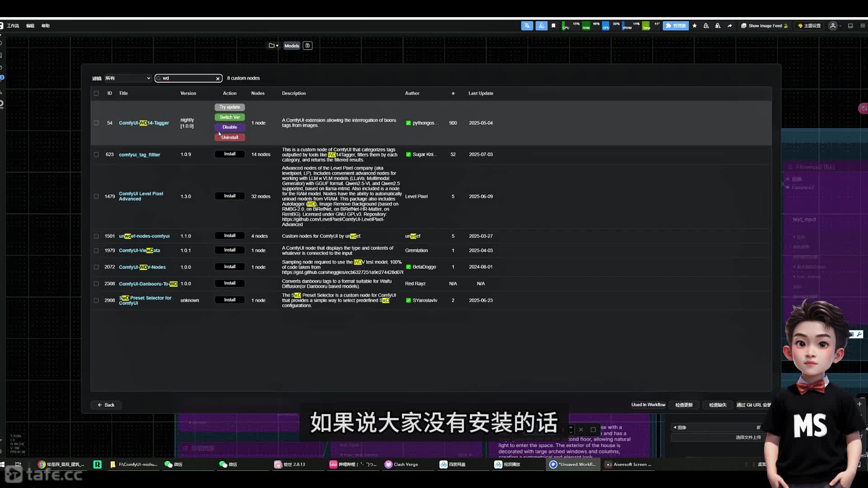868x488 pixels.
Task: Click the translate icon in top toolbar
Action: point(527,26)
